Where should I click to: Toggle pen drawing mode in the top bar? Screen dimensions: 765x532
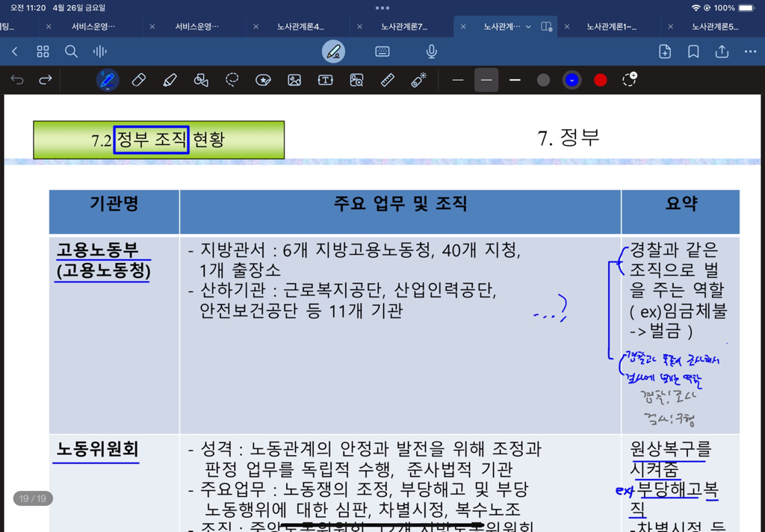click(x=333, y=52)
